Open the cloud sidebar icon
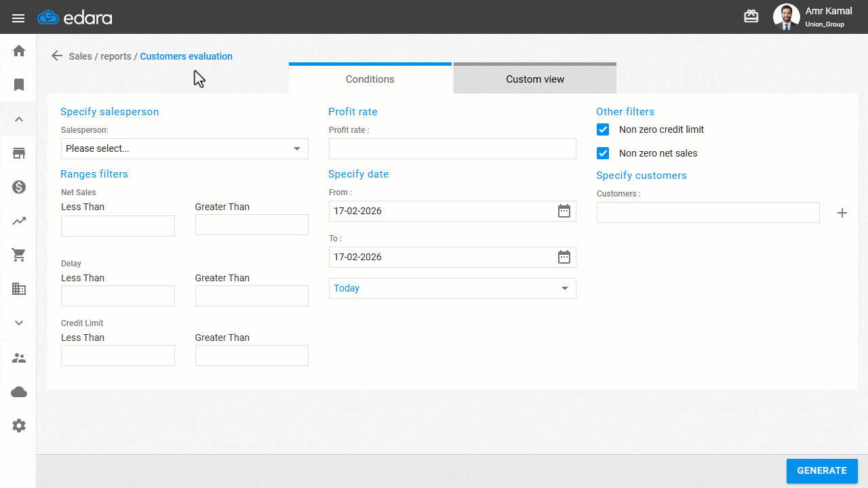Image resolution: width=868 pixels, height=488 pixels. (x=19, y=392)
